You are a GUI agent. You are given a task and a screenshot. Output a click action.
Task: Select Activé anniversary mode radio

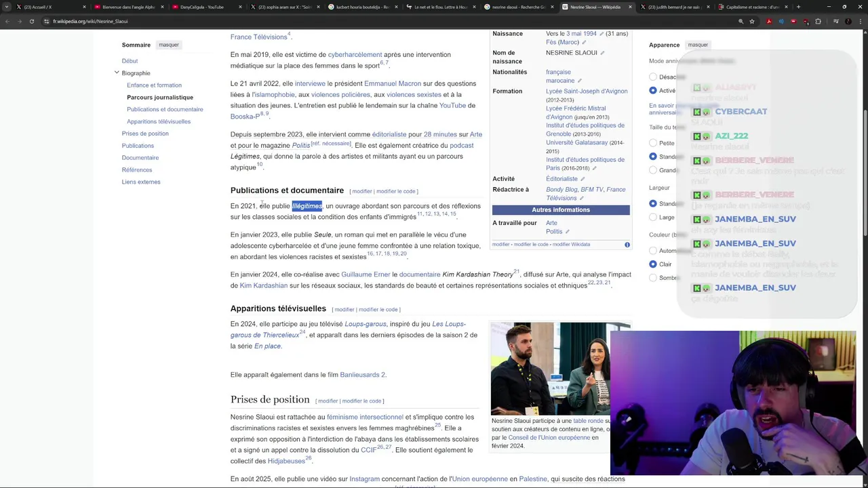pyautogui.click(x=653, y=91)
